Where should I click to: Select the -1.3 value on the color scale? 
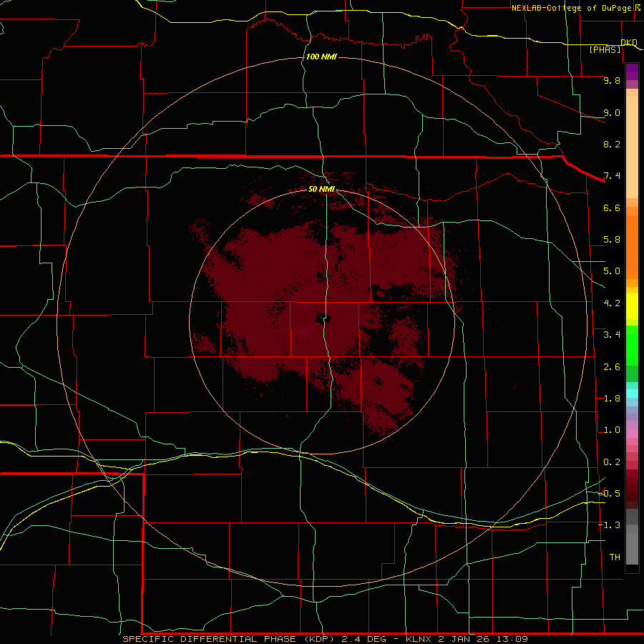point(609,525)
